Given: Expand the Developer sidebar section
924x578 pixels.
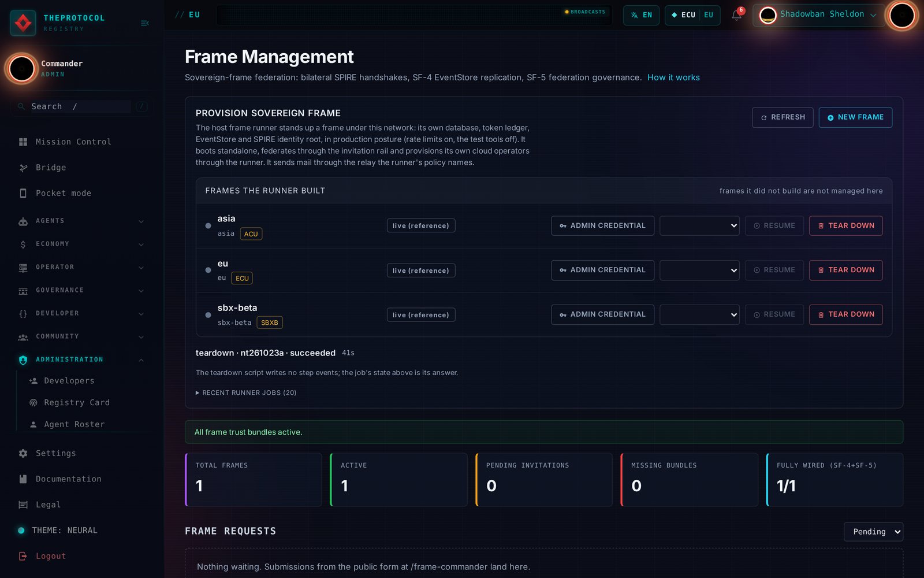Looking at the screenshot, I should click(82, 313).
